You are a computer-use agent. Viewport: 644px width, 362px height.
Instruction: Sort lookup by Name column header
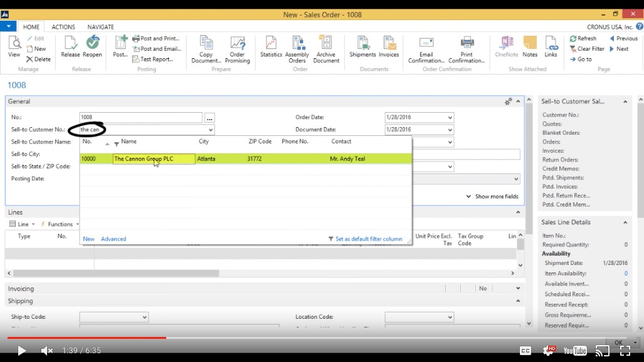tap(129, 141)
